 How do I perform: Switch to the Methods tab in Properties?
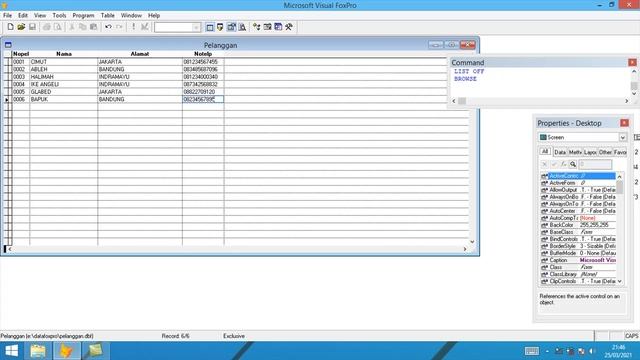click(x=575, y=152)
